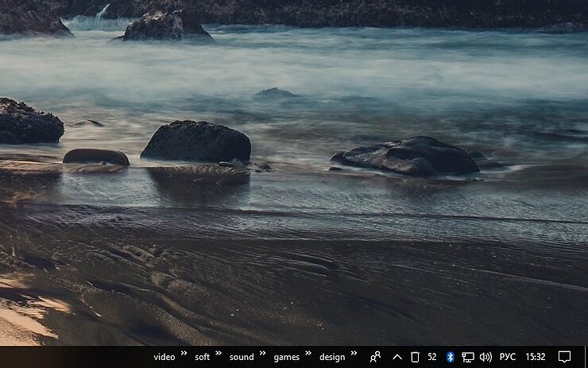Open the Action Center notifications icon
The height and width of the screenshot is (368, 588).
coord(564,357)
